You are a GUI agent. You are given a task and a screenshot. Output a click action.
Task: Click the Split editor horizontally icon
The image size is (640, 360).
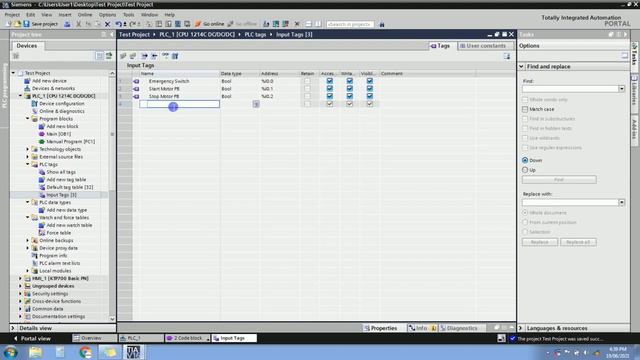309,24
